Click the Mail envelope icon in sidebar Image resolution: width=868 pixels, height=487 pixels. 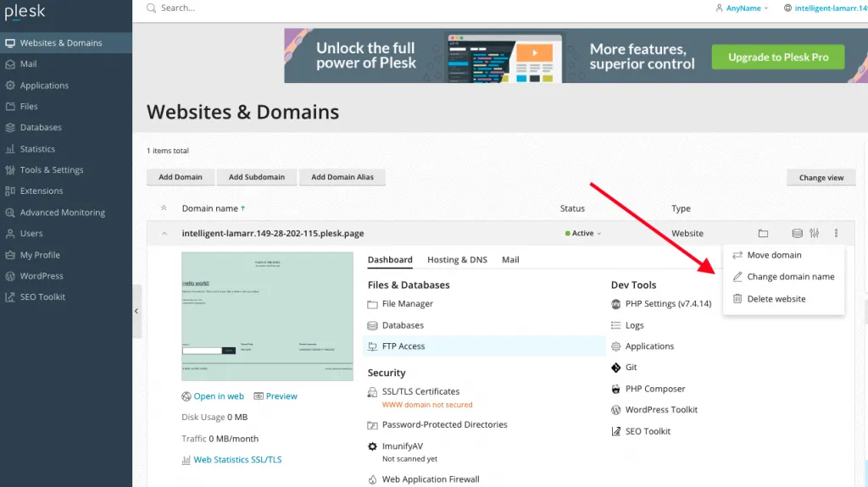[x=10, y=64]
